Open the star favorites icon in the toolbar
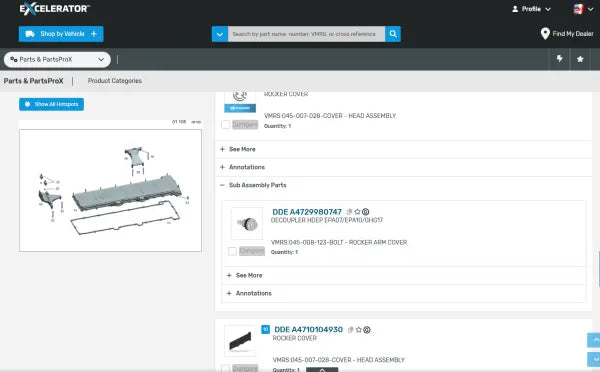The width and height of the screenshot is (600, 372). point(580,59)
